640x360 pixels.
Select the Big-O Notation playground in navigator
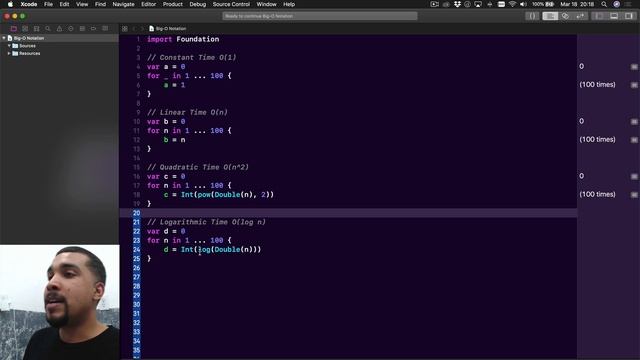(x=60, y=38)
